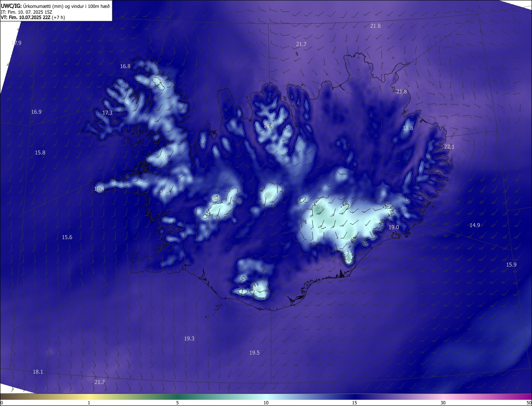The image size is (532, 406).
Task: Click the 19.0 value by the glacier
Action: coord(394,227)
